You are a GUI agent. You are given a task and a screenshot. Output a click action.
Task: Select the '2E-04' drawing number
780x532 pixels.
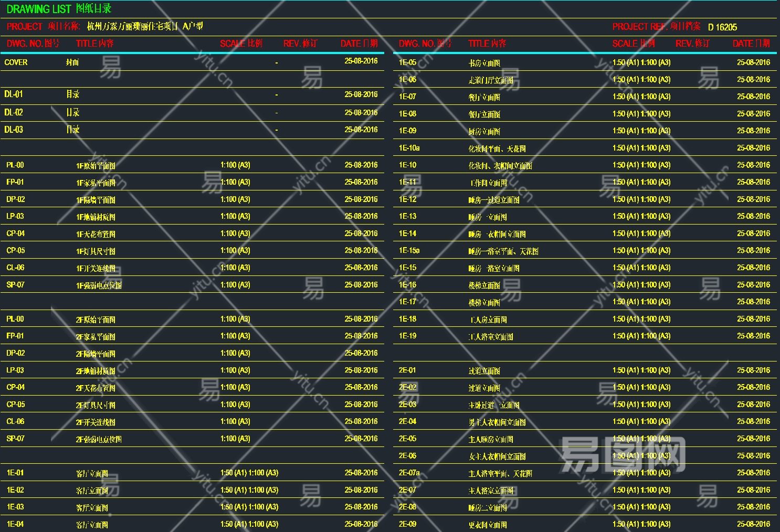click(x=407, y=421)
